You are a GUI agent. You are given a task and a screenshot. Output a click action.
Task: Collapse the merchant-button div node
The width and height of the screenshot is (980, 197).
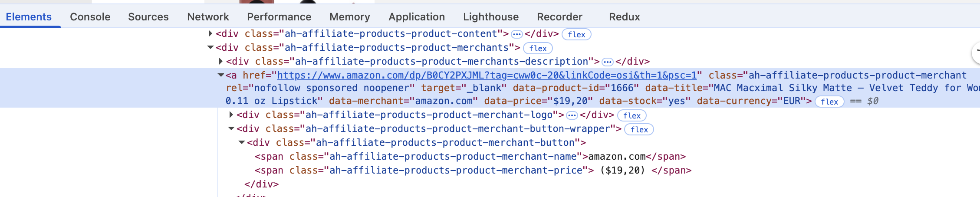click(x=242, y=142)
